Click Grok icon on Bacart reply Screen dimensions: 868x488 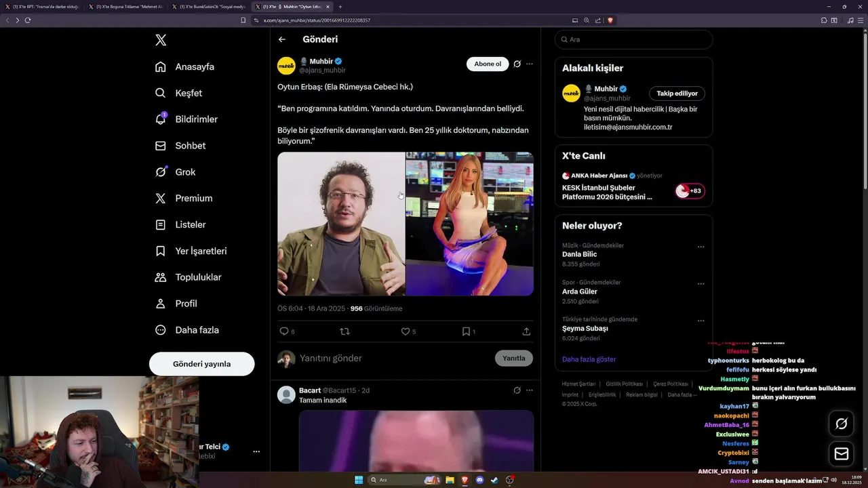[517, 390]
